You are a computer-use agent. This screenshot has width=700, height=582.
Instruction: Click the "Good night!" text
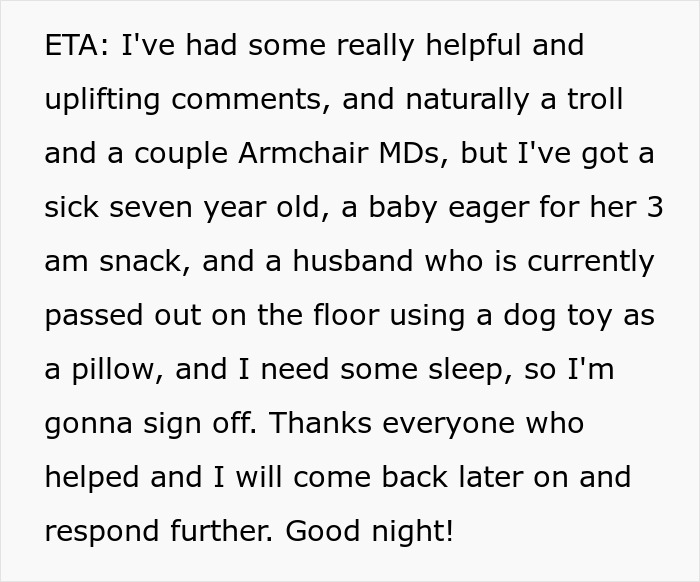click(x=369, y=531)
